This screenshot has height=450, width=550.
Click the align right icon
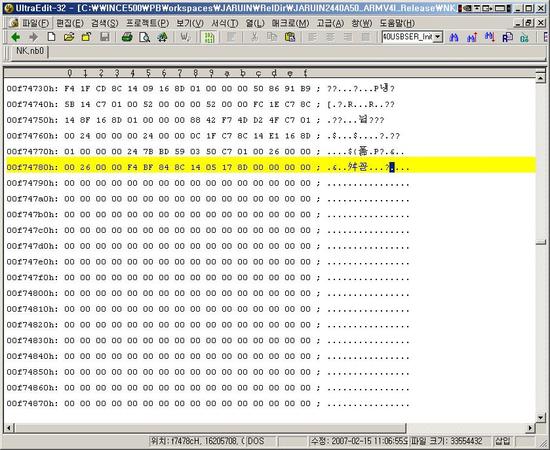click(348, 37)
